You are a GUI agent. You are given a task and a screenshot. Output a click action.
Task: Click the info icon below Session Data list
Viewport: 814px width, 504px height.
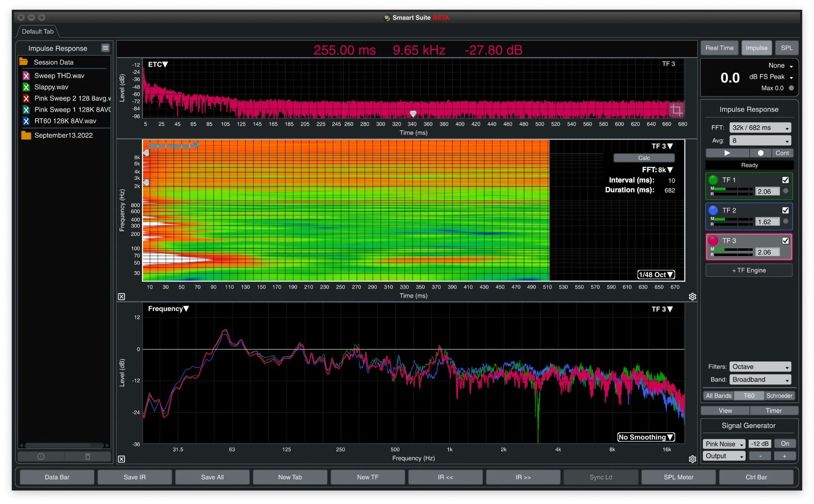pos(41,456)
